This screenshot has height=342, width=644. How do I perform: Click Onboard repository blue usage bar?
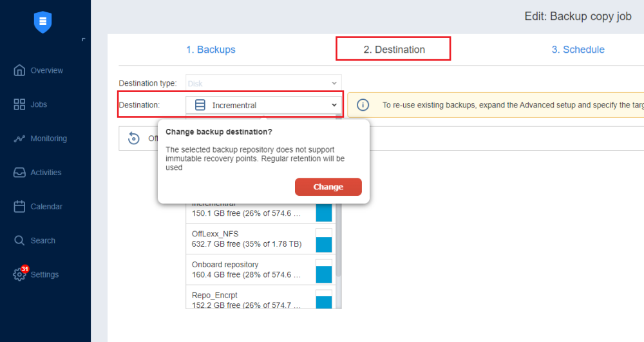click(324, 271)
